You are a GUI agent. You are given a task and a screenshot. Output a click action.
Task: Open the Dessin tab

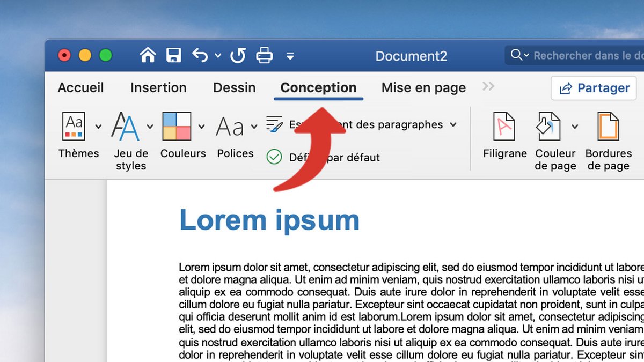[235, 87]
